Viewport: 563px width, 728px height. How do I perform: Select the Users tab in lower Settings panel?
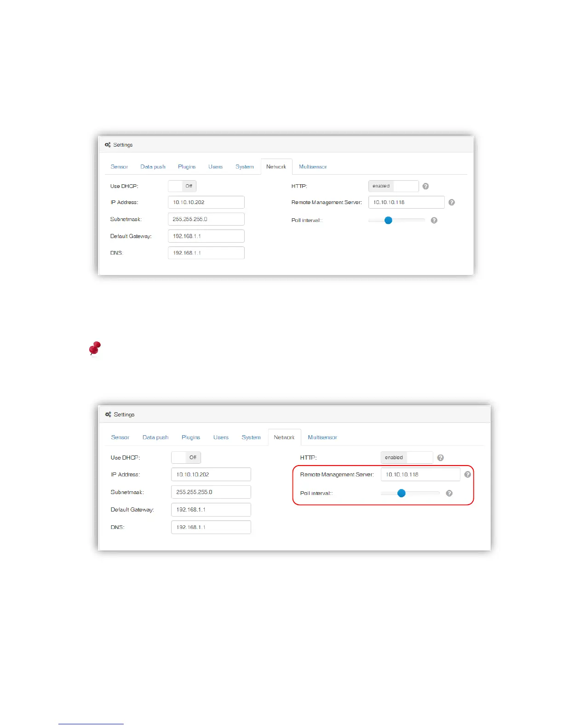tap(221, 438)
